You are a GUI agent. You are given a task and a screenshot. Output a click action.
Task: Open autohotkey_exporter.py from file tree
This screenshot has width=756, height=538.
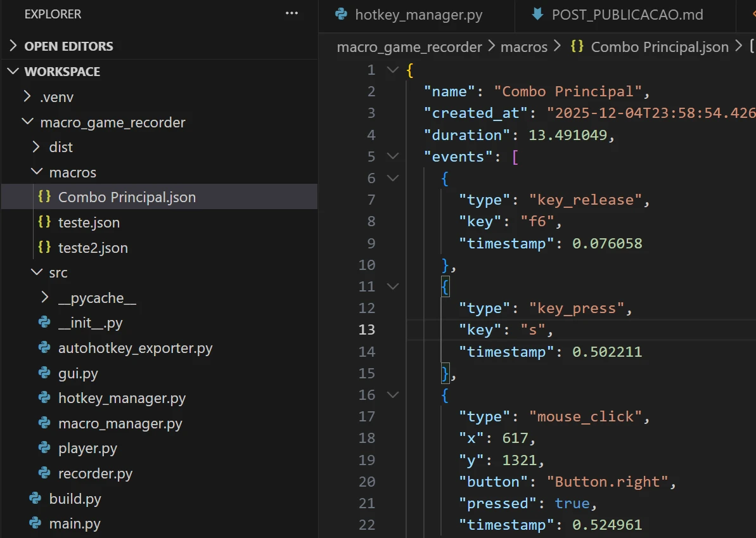tap(135, 348)
